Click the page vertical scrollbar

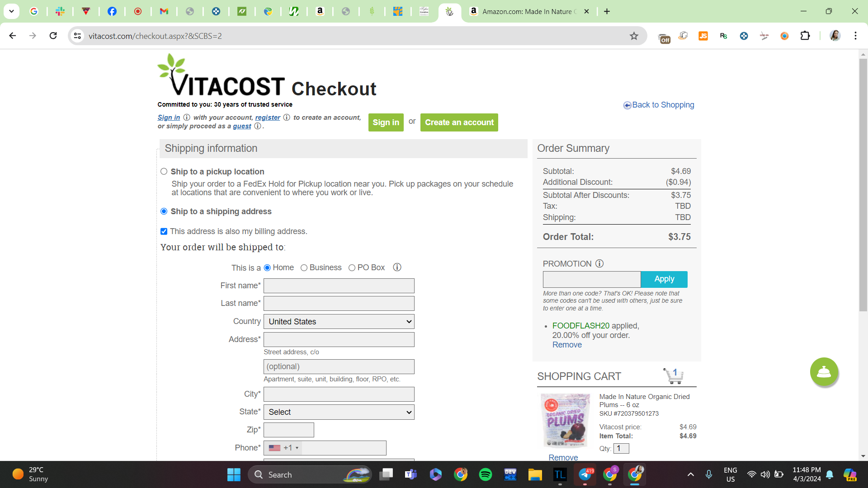(863, 184)
